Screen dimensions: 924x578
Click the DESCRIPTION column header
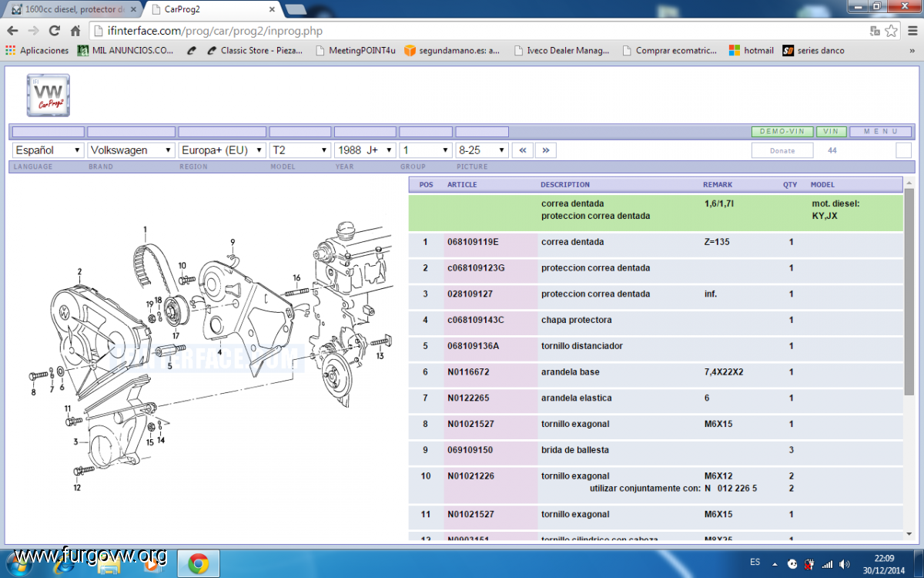pos(565,185)
